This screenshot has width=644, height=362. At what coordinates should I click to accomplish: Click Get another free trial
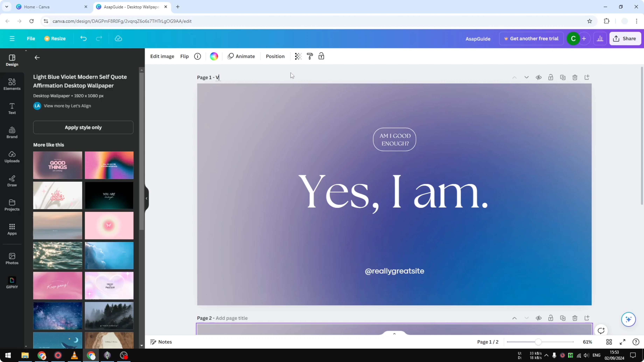[x=531, y=38]
